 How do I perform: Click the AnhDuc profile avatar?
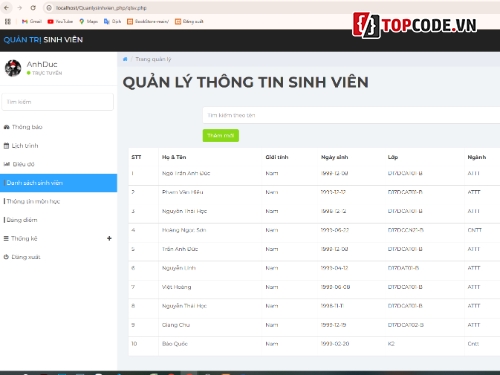click(x=13, y=68)
